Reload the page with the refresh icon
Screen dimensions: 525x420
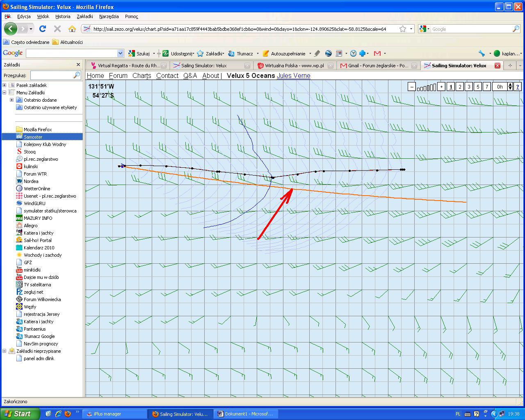click(x=43, y=29)
